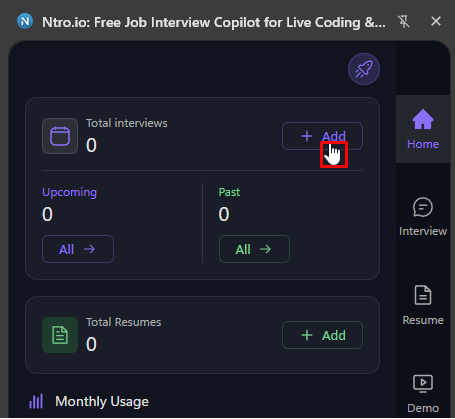View all upcoming interviews
This screenshot has height=419, width=455.
coord(78,249)
